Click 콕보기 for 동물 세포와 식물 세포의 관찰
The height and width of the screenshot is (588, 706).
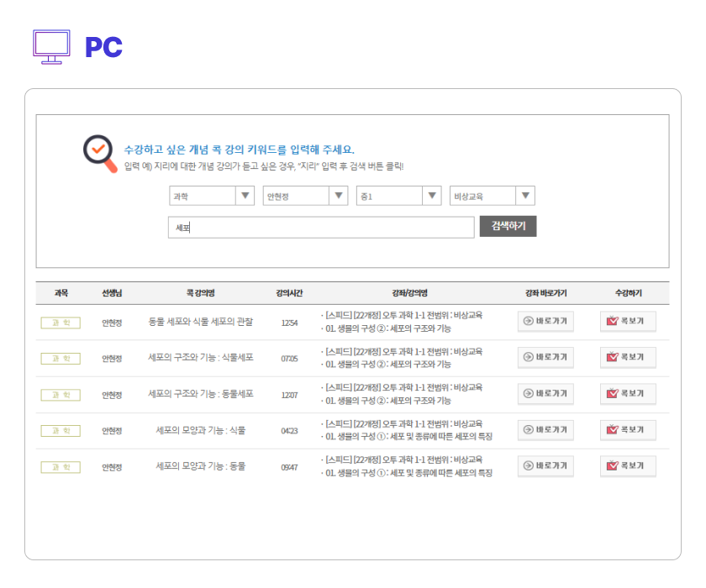(x=628, y=321)
